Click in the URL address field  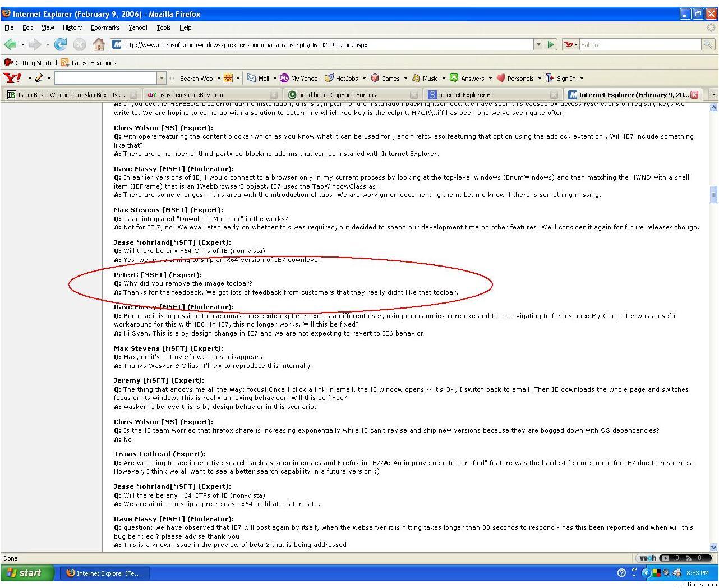[x=325, y=45]
